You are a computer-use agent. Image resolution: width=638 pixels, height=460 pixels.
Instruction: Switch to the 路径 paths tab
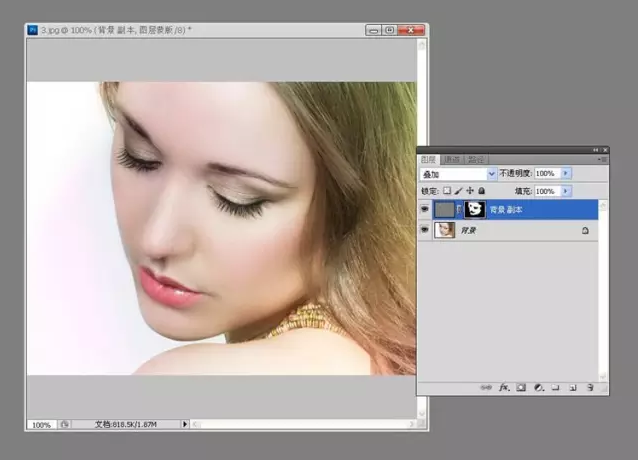click(476, 159)
